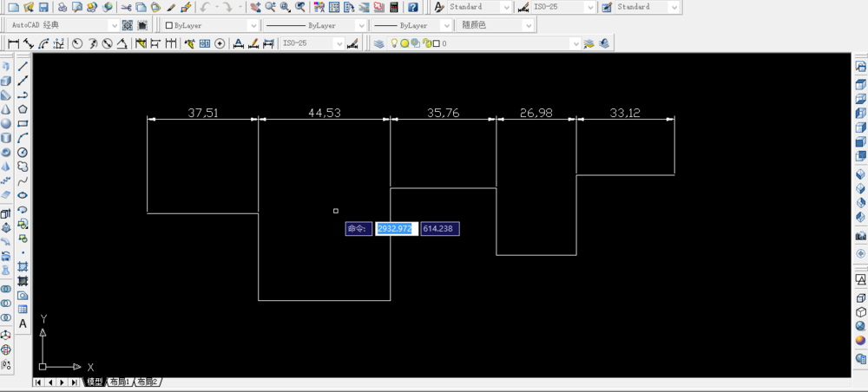This screenshot has width=868, height=392.
Task: Switch to 模型 tab
Action: (x=95, y=382)
